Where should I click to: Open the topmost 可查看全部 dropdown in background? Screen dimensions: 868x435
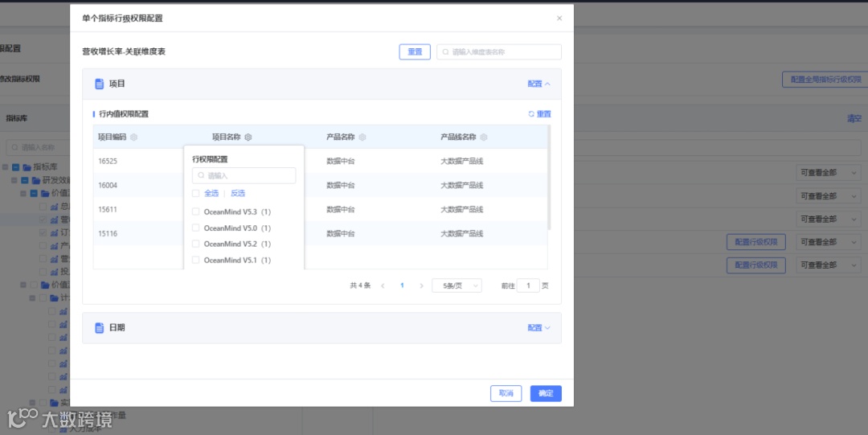pyautogui.click(x=828, y=172)
